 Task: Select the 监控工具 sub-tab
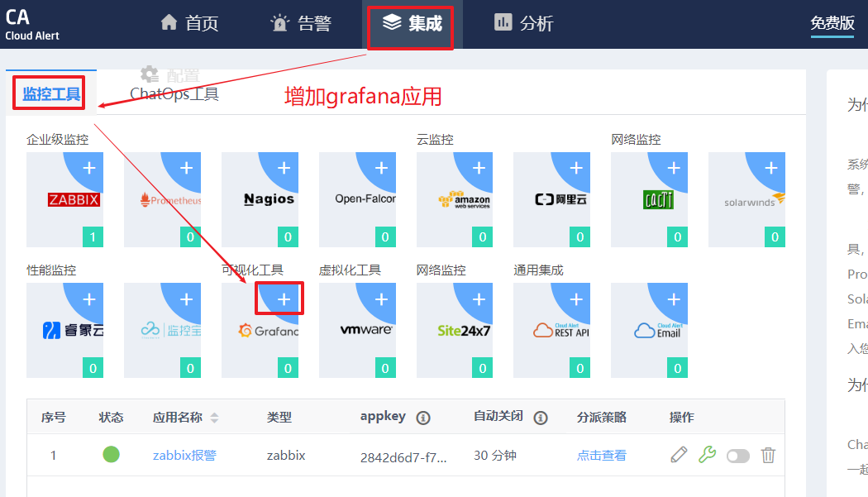click(x=51, y=94)
